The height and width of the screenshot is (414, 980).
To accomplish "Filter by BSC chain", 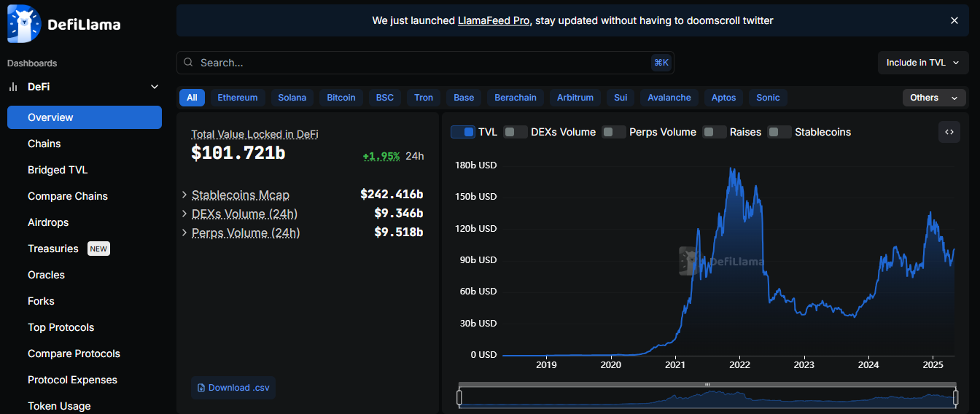I will [385, 98].
